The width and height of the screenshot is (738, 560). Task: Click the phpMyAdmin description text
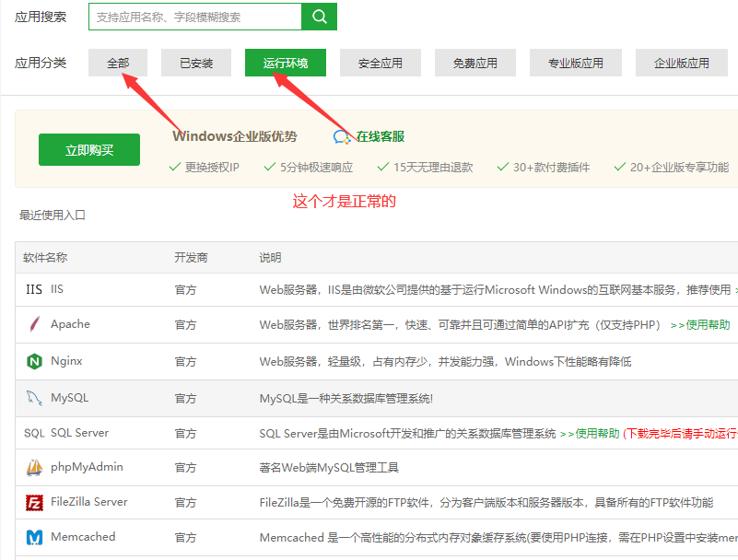pyautogui.click(x=329, y=467)
